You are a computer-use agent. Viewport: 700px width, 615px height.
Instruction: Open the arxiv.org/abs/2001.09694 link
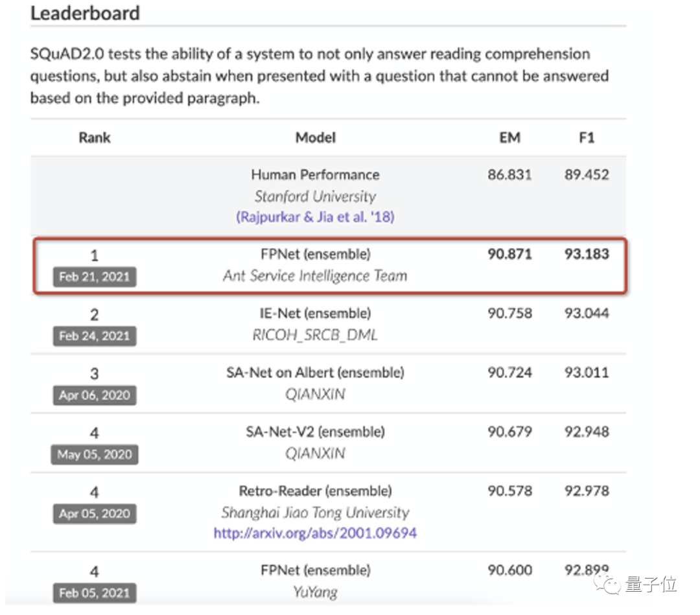coord(315,533)
